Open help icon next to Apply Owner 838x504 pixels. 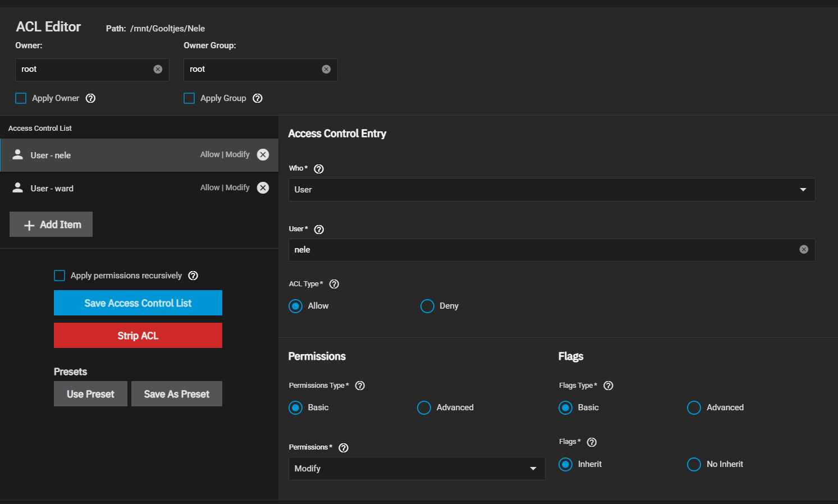click(90, 98)
